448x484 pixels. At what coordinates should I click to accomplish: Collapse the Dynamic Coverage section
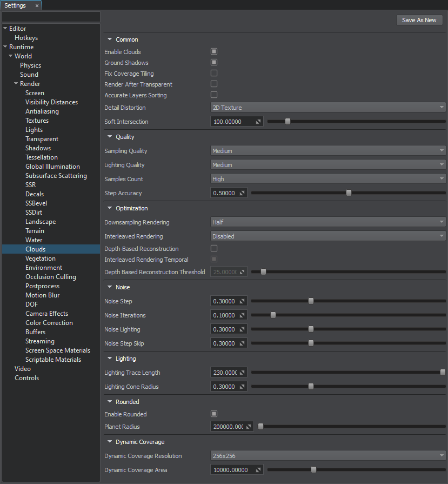point(110,442)
